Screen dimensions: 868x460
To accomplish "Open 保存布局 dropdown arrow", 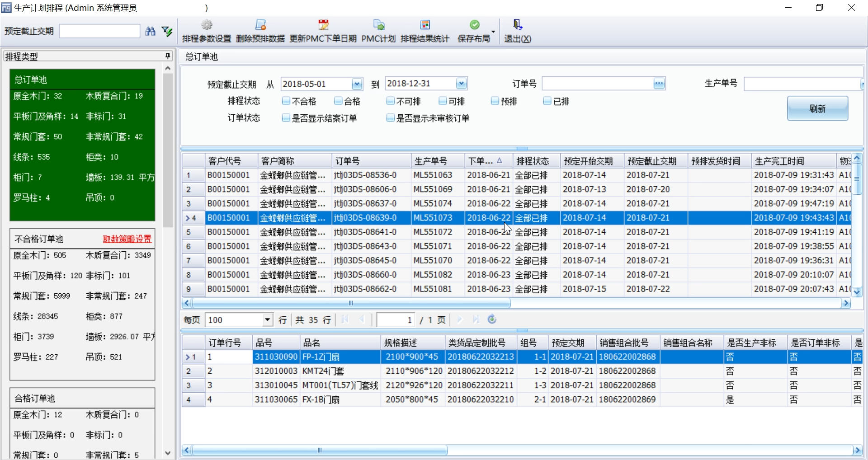I will tap(493, 32).
